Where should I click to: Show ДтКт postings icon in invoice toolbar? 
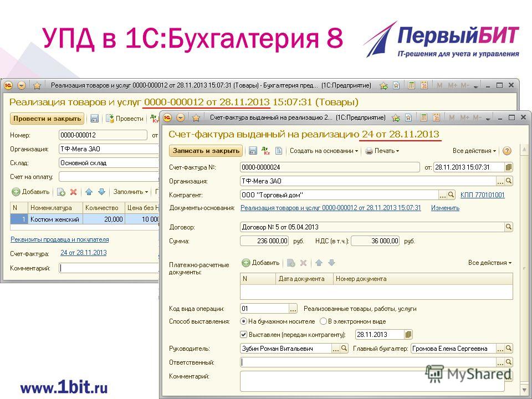click(x=265, y=151)
